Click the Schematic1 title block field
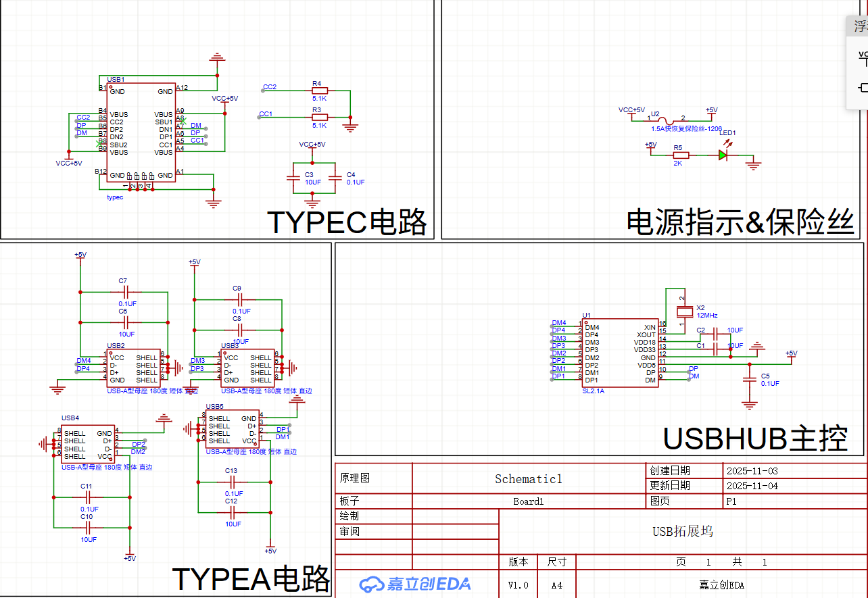The width and height of the screenshot is (868, 598). tap(528, 478)
